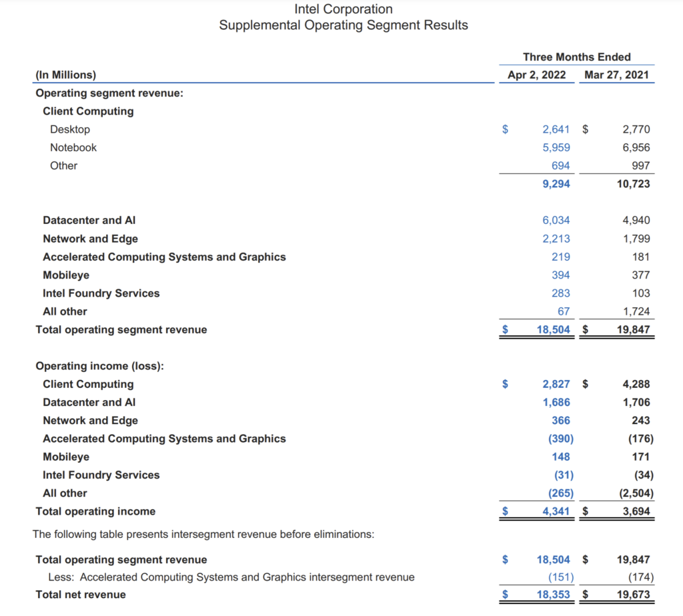
Task: Click the "Intel Corporation" title
Action: click(x=344, y=9)
